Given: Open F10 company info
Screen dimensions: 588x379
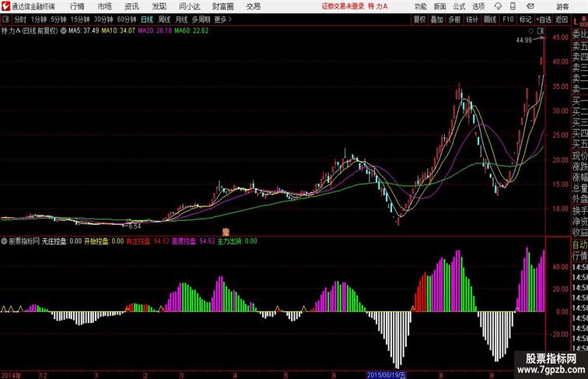Looking at the screenshot, I should click(508, 19).
